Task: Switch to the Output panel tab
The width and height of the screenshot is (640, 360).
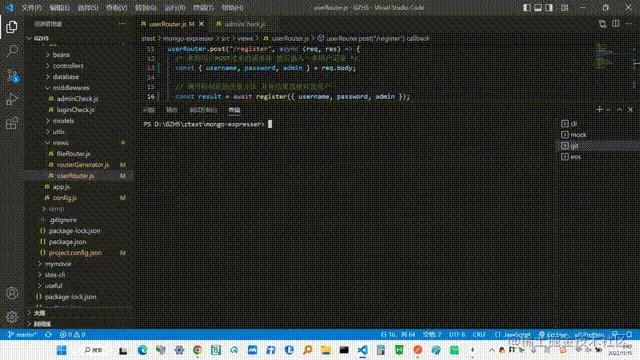Action: (x=172, y=110)
